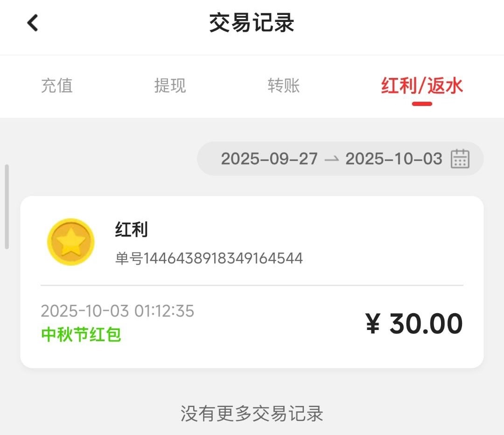Screen dimensions: 504x435
Task: Click the ¥ 30.00 amount
Action: [x=414, y=323]
